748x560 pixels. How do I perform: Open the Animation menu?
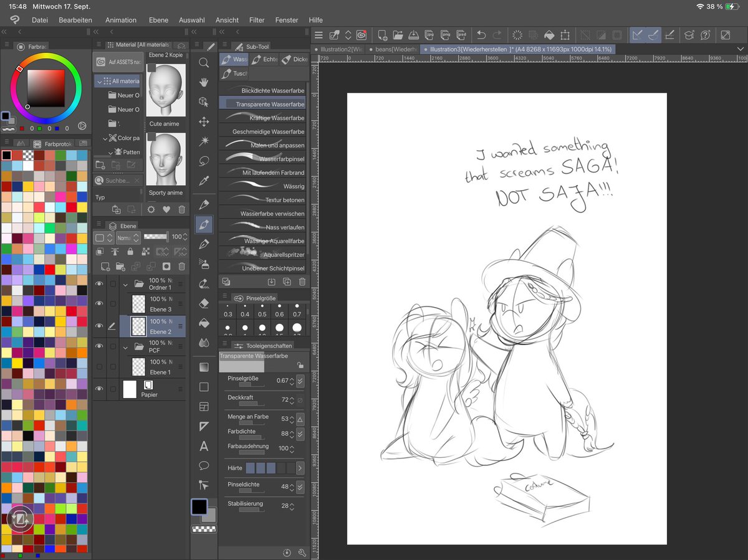click(120, 19)
